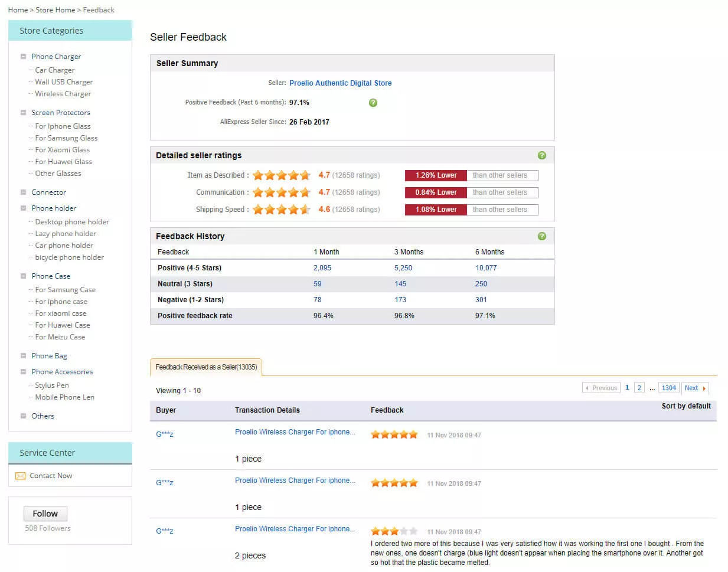The height and width of the screenshot is (572, 728).
Task: Collapse the Phone Accessories category
Action: 24,372
